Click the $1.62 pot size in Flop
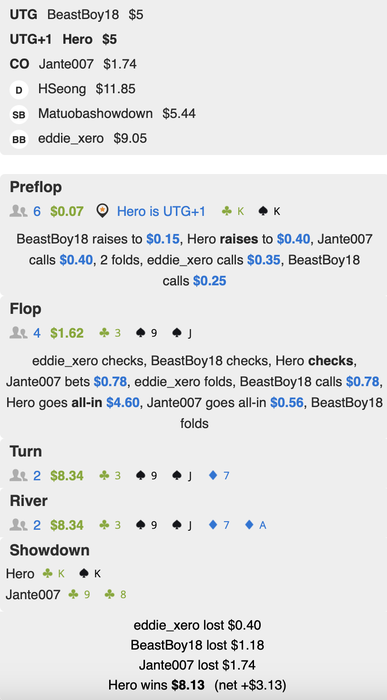Image resolution: width=387 pixels, height=700 pixels. [67, 333]
